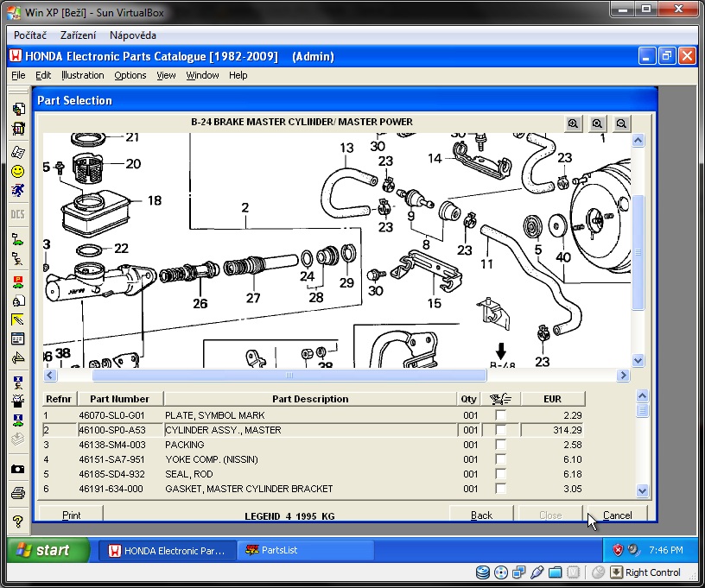
Task: Click the camera icon in left toolbar
Action: pos(17,469)
